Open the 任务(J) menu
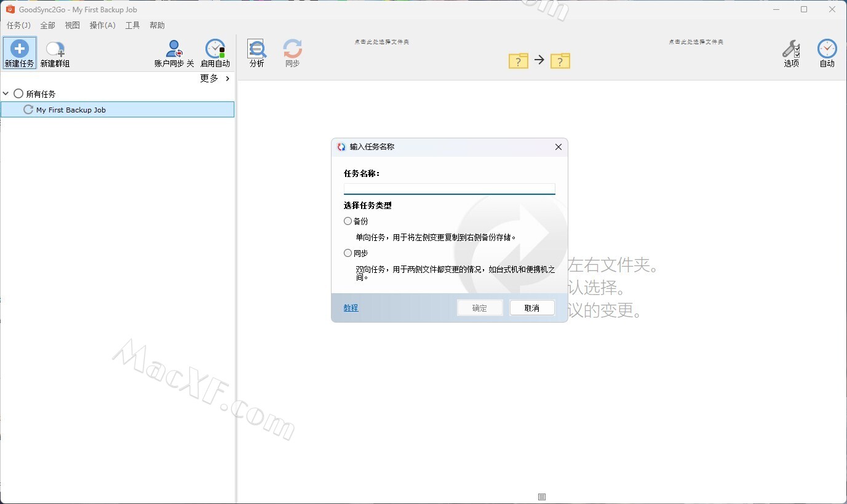Screen dimensions: 847x504 (18, 25)
